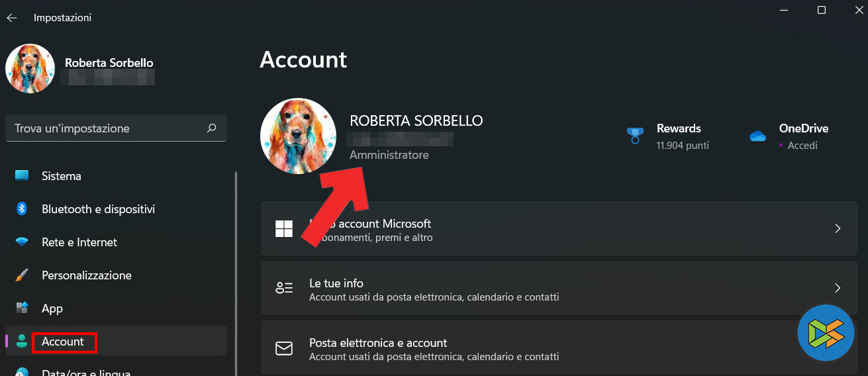Expand the Le tue info chevron
The width and height of the screenshot is (868, 376).
(838, 288)
